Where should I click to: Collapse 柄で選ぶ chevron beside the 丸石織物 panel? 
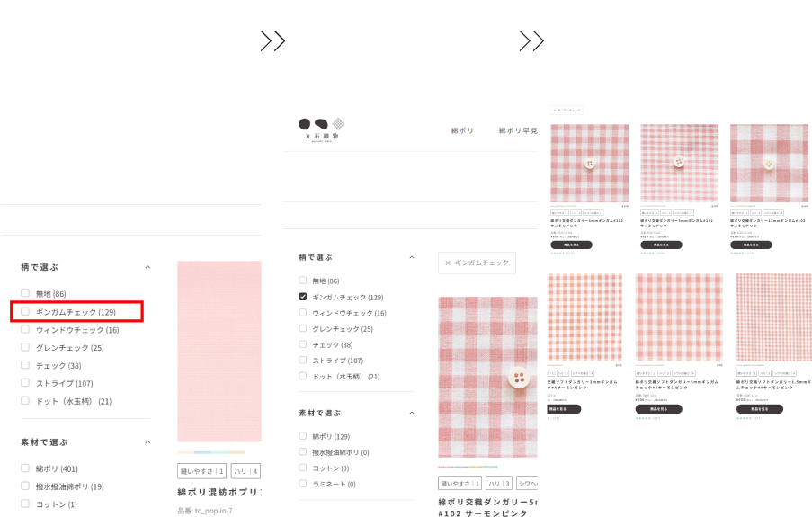(412, 257)
